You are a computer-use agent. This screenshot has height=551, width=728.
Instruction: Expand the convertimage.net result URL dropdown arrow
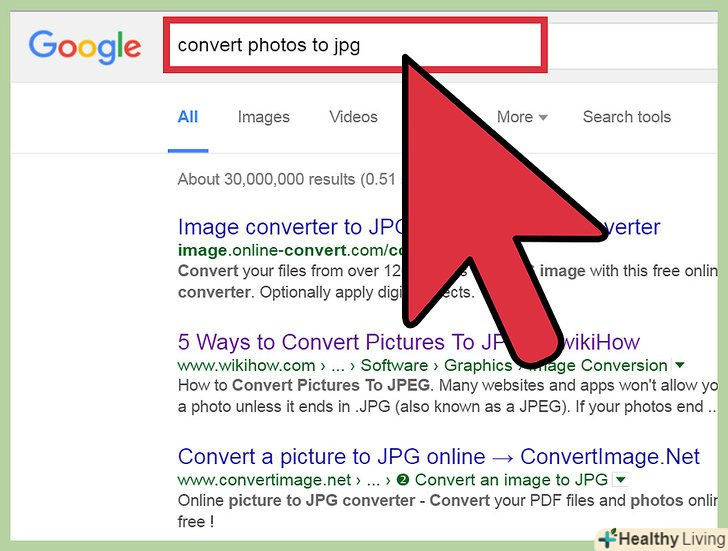(x=621, y=480)
